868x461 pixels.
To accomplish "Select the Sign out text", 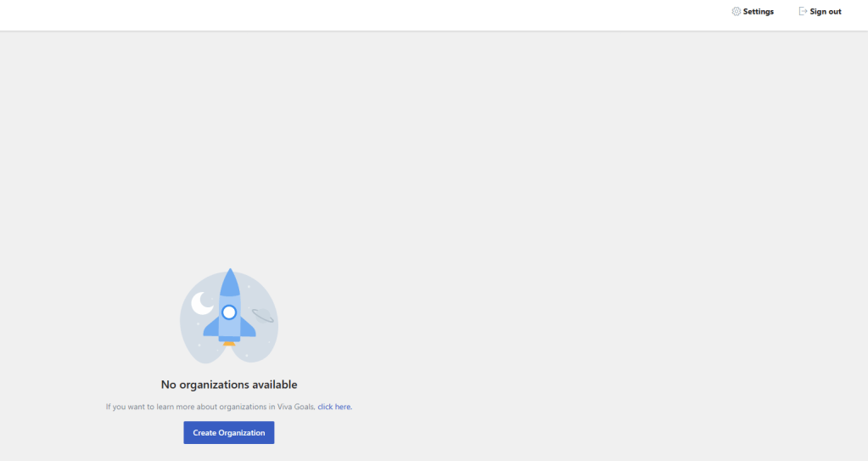I will click(x=826, y=12).
